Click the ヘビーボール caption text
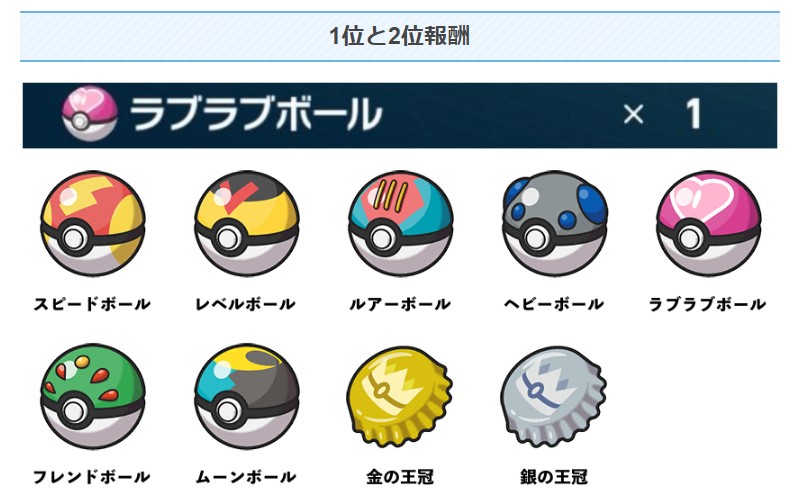 [x=554, y=304]
